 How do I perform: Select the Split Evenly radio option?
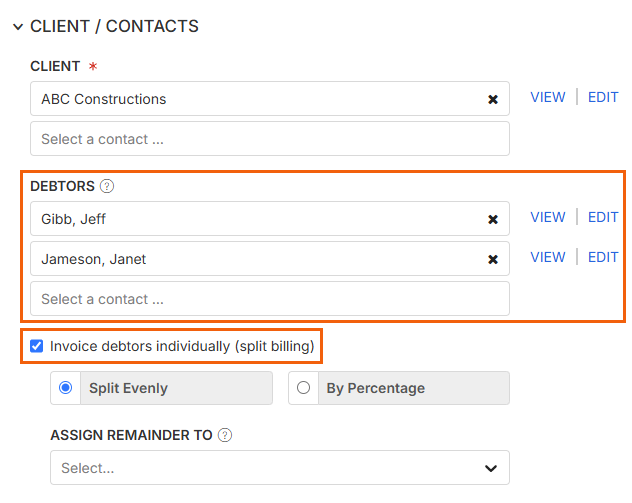tap(66, 388)
